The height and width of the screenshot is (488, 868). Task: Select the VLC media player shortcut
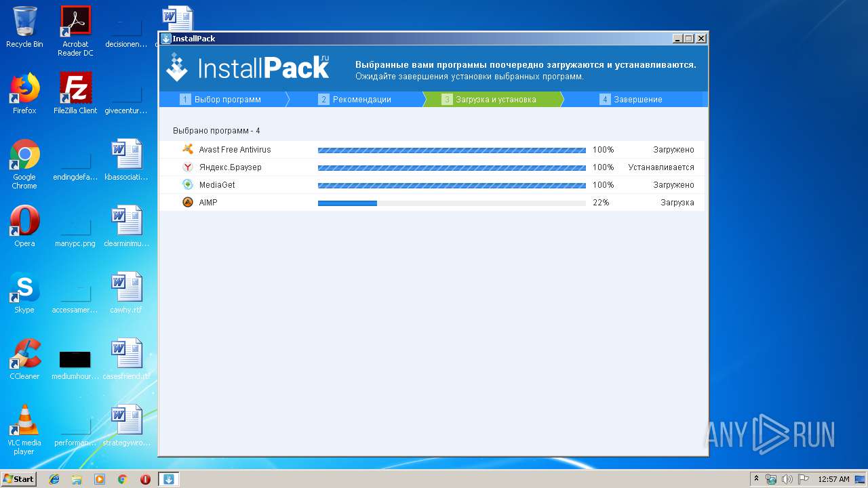pos(24,430)
